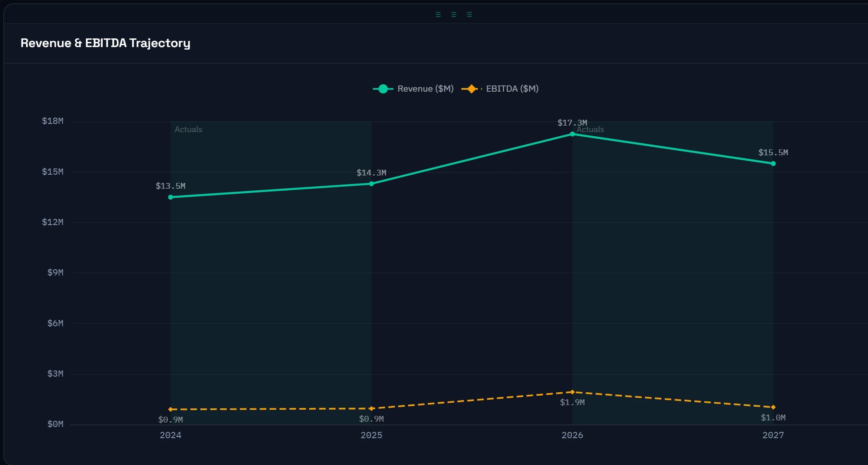868x465 pixels.
Task: Click the $15M y-axis tick label
Action: click(52, 172)
